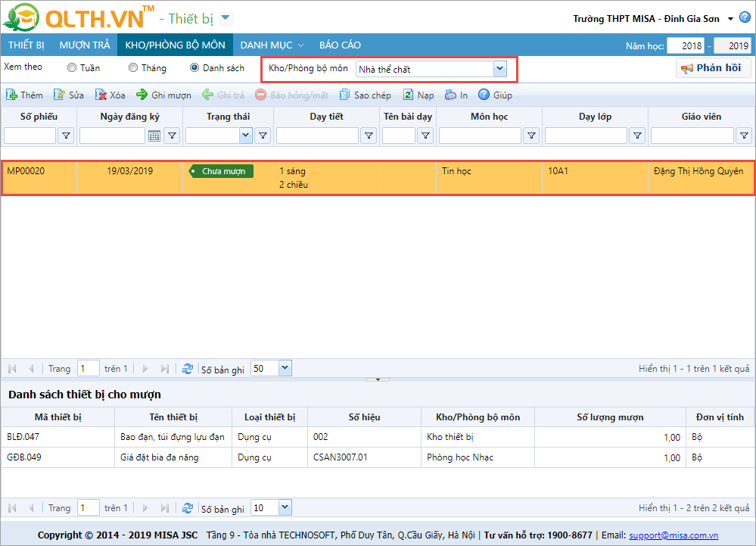Click filter icon under Trạng thái
Image resolution: width=756 pixels, height=546 pixels.
coord(263,136)
